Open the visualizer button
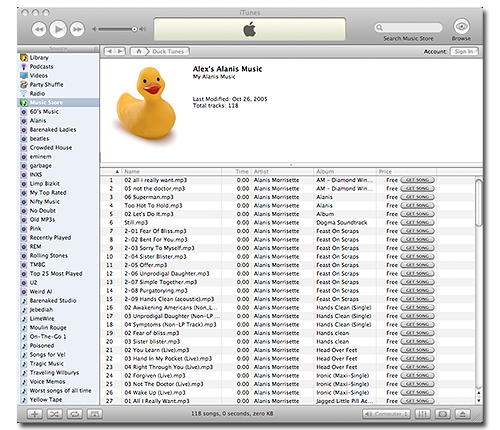The width and height of the screenshot is (500, 430). 443,414
